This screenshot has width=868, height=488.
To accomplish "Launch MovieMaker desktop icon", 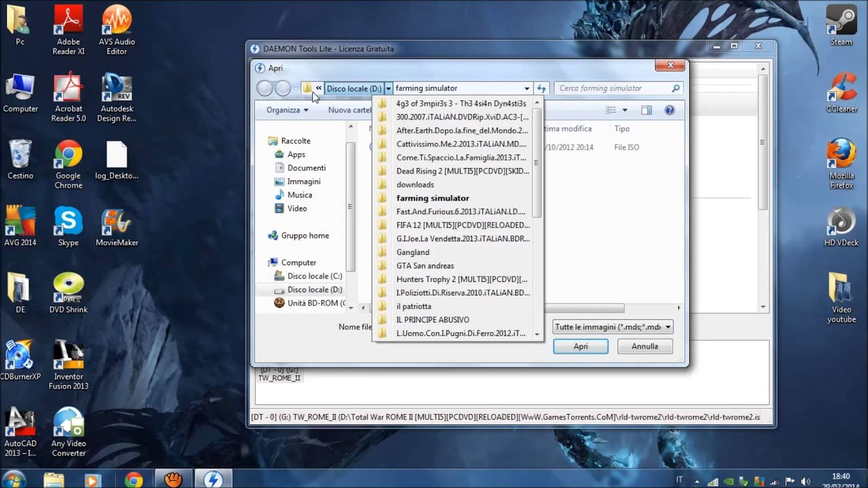I will tap(117, 227).
